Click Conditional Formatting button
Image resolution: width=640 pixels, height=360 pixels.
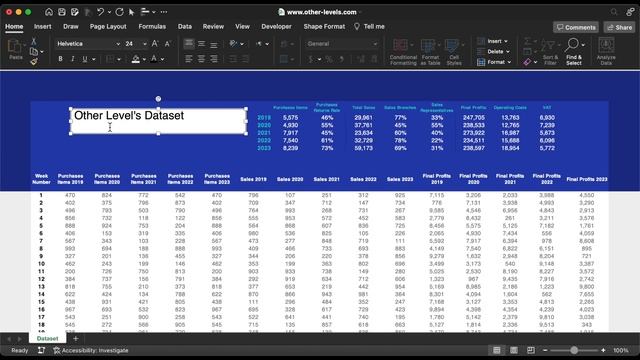(403, 52)
